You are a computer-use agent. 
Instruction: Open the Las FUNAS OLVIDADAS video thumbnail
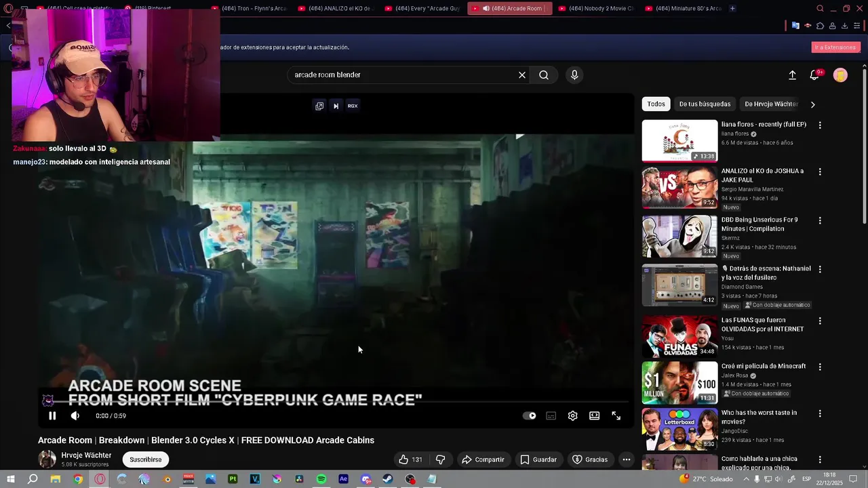(679, 336)
